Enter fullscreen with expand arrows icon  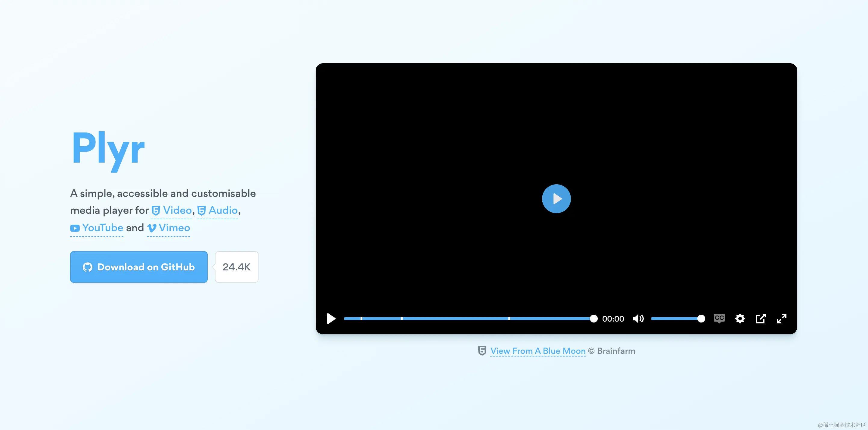[x=781, y=319]
